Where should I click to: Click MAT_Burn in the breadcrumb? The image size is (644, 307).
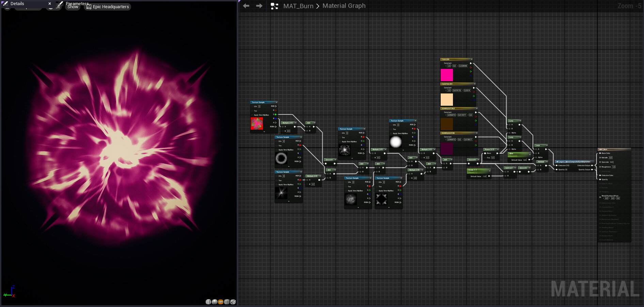coord(298,6)
